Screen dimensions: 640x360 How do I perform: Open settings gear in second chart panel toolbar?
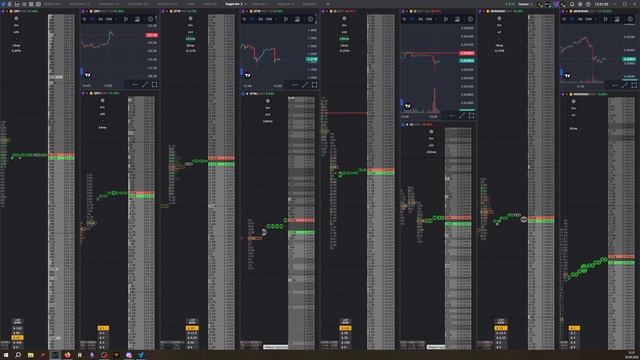(310, 19)
